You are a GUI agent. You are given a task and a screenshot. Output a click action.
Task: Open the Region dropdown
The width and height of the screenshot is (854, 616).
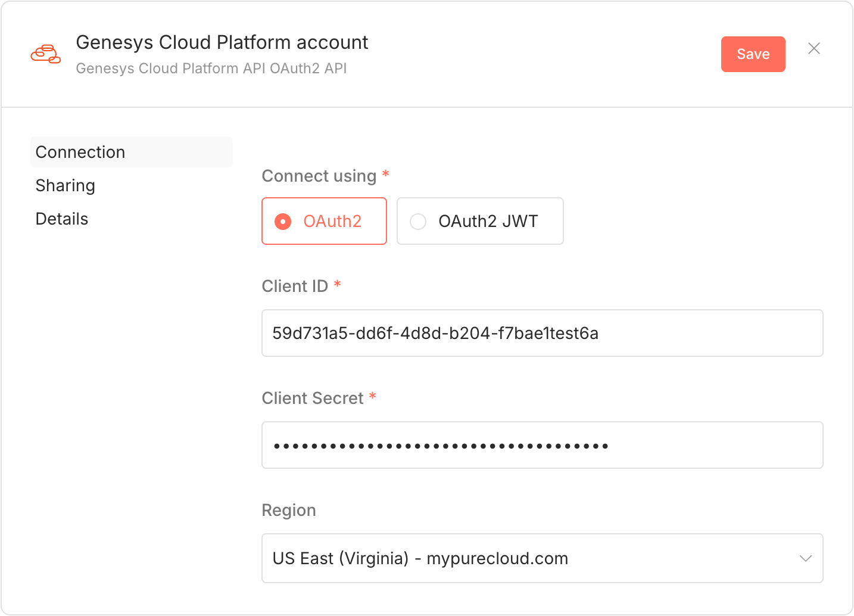point(543,558)
